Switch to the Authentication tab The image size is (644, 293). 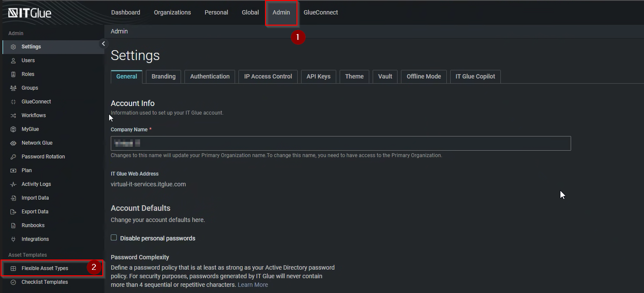click(210, 77)
